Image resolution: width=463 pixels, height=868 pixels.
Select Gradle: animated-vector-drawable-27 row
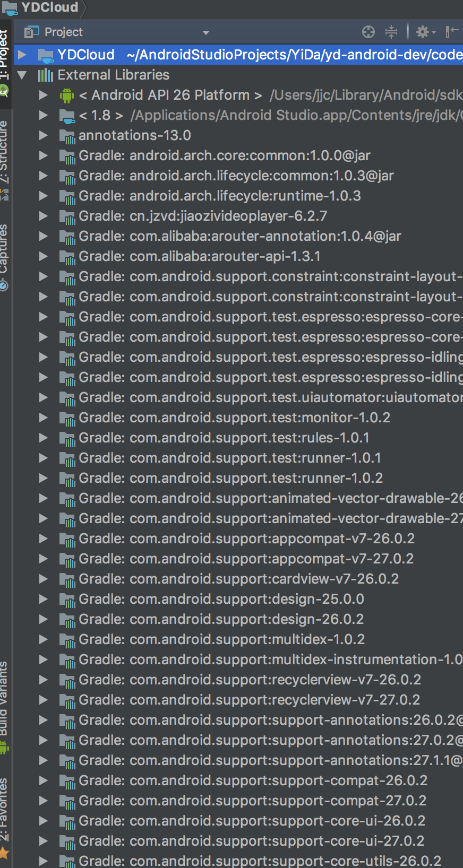pos(238,518)
